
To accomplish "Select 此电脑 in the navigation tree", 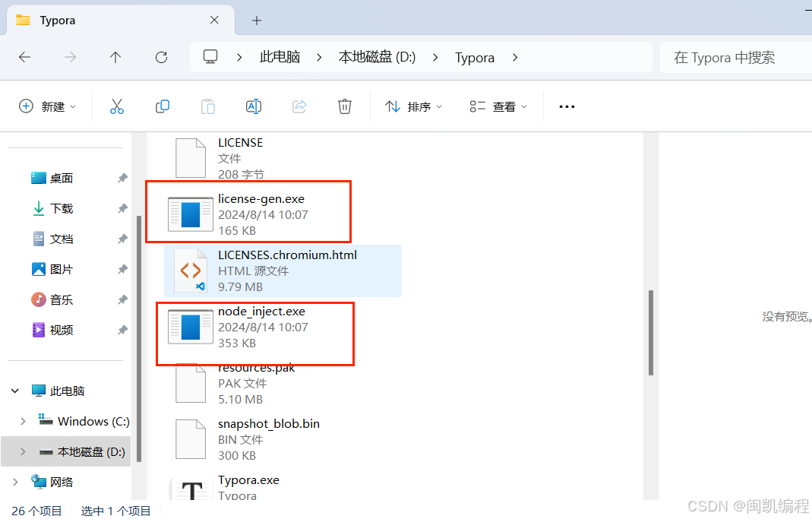I will point(67,391).
